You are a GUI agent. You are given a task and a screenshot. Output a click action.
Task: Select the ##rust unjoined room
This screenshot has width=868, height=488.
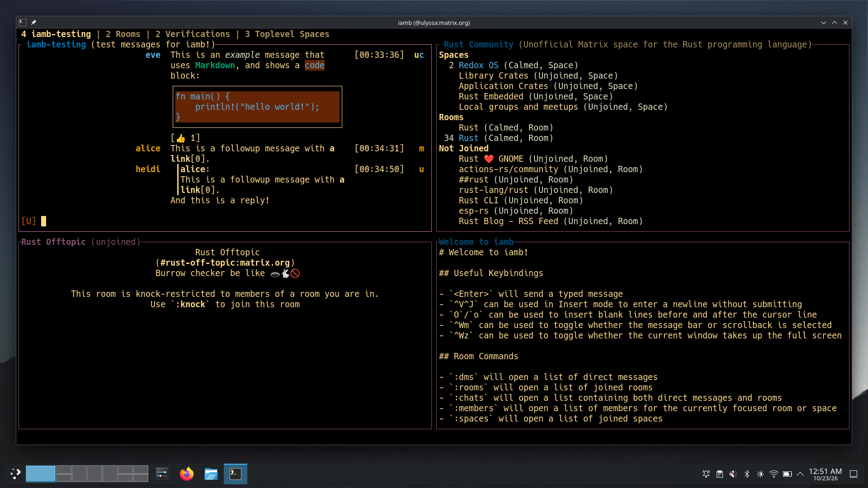[516, 179]
